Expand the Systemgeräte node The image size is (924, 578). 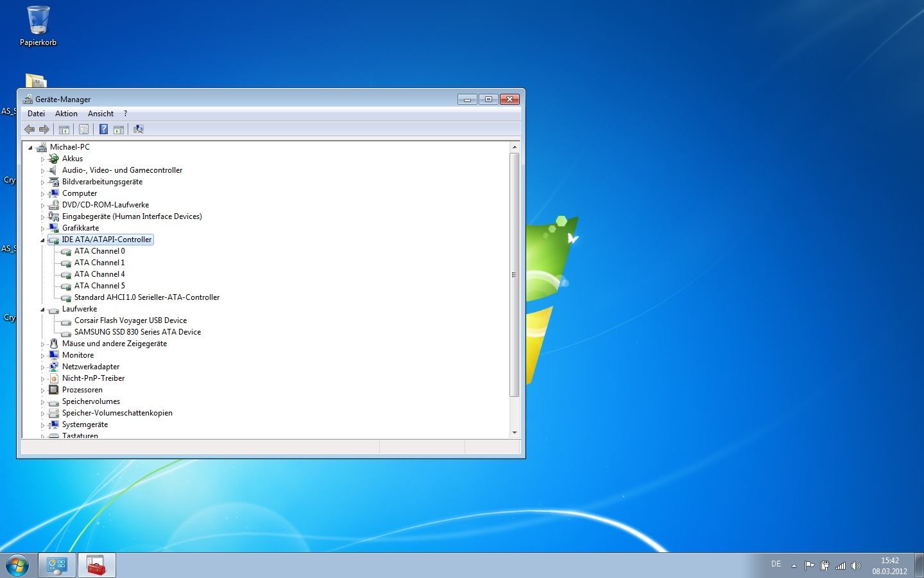coord(43,425)
